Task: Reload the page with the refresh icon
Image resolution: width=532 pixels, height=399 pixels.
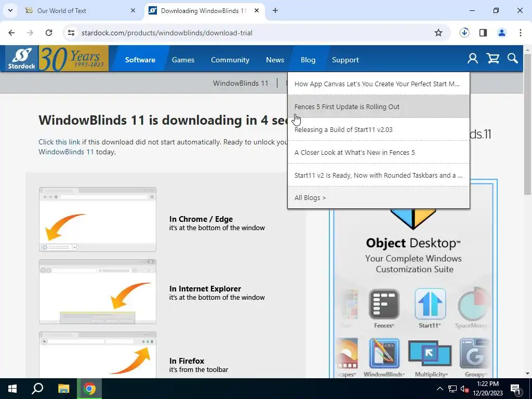Action: (x=49, y=33)
